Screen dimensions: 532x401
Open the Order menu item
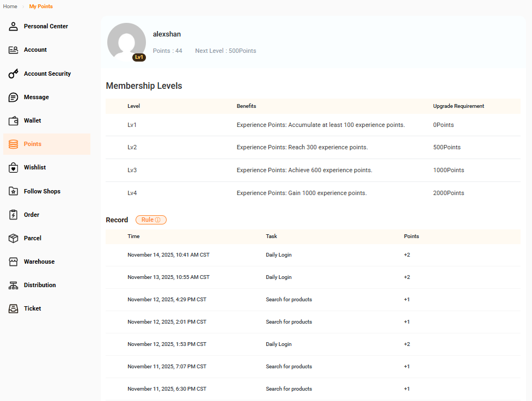tap(32, 215)
